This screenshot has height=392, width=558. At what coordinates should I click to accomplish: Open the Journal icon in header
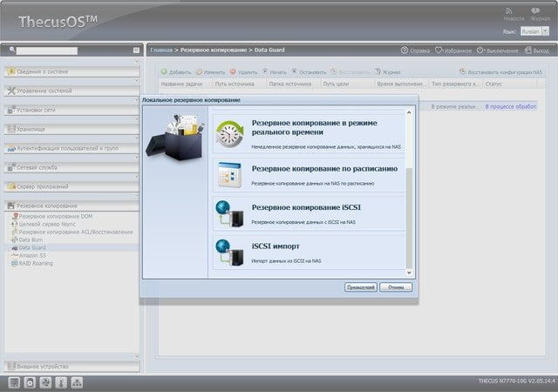pyautogui.click(x=535, y=11)
